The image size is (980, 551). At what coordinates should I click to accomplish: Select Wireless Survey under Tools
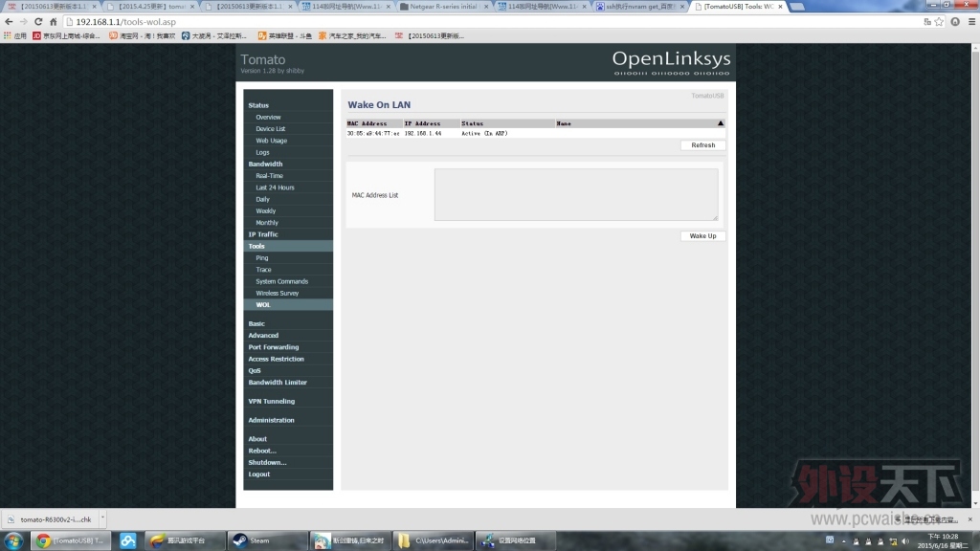point(277,294)
